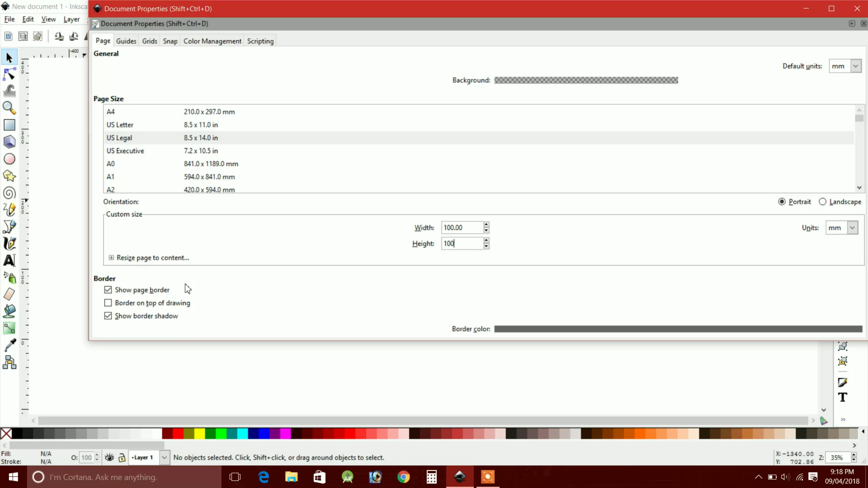
Task: Select the Node editing tool
Action: pyautogui.click(x=9, y=74)
